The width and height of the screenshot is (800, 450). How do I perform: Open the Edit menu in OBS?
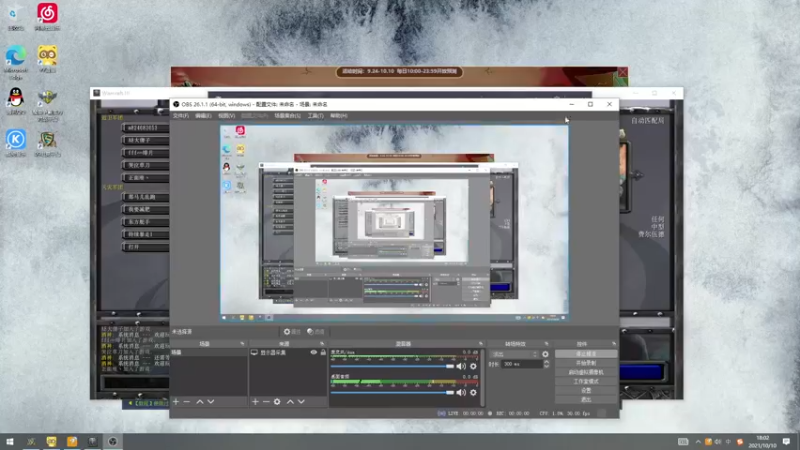pos(203,116)
